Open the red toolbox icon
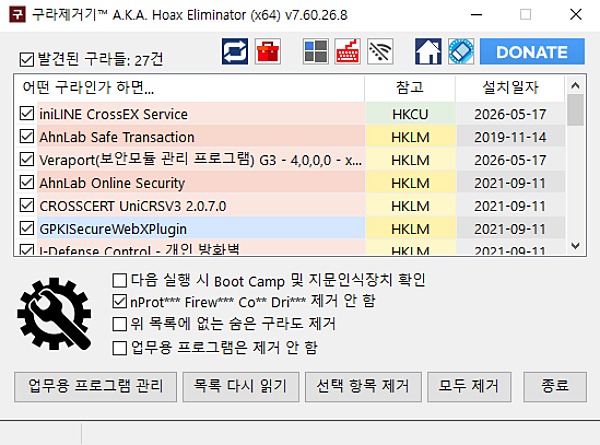This screenshot has width=600, height=445. (268, 51)
